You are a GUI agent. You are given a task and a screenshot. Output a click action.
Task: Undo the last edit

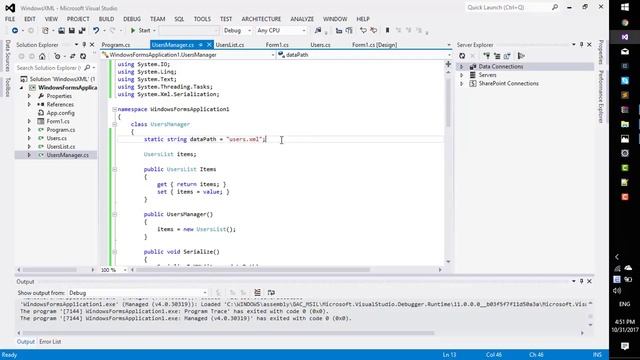[x=96, y=31]
